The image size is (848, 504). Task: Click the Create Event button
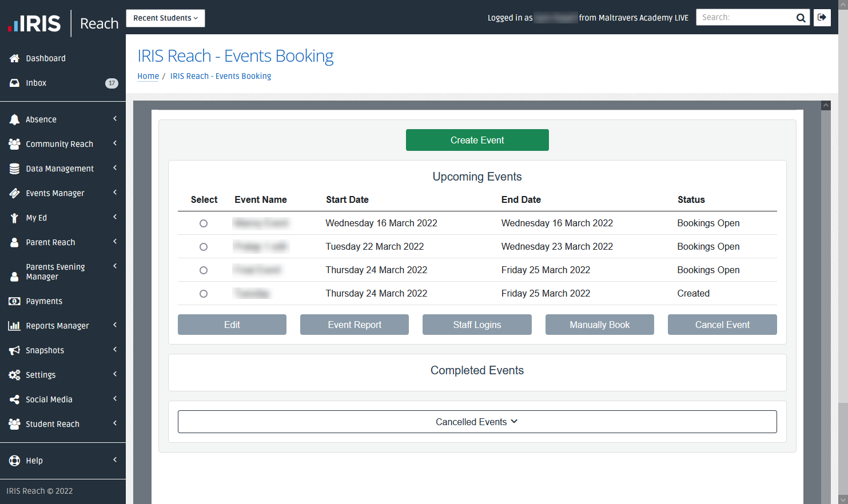477,140
